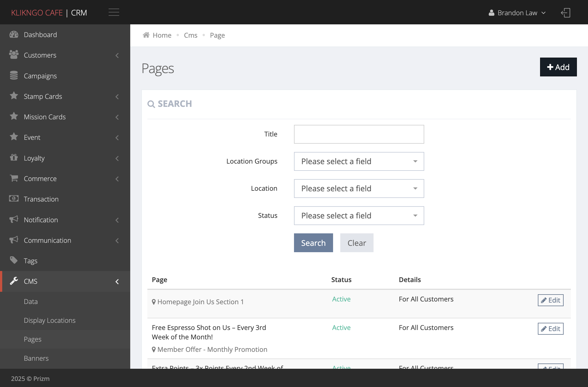Click the Event star icon

(x=14, y=137)
